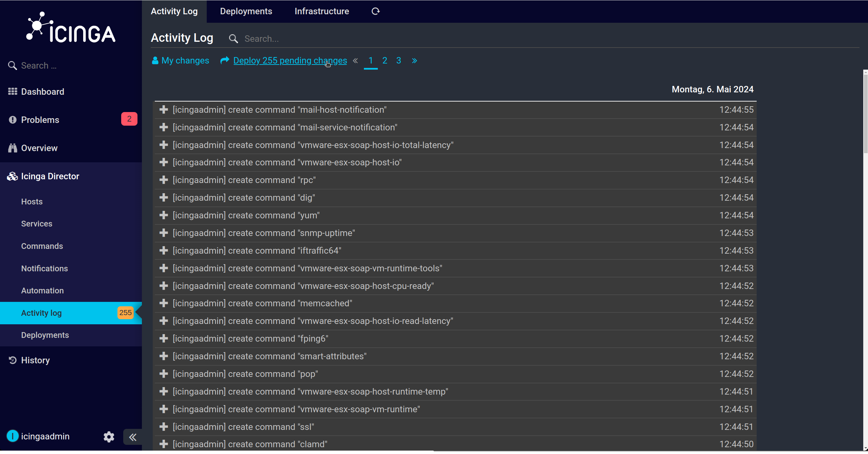The width and height of the screenshot is (868, 454).
Task: Click the Overview binoculars icon
Action: [x=13, y=148]
